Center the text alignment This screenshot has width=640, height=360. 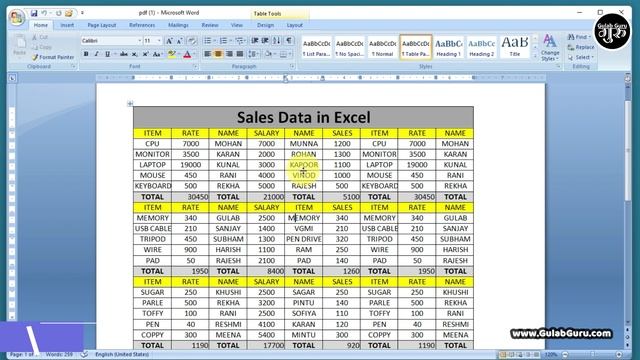click(x=218, y=54)
